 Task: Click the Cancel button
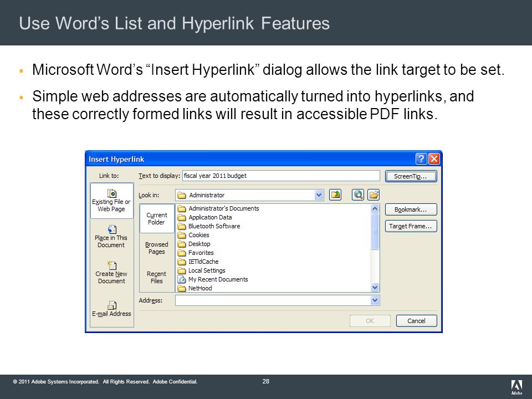click(x=416, y=321)
